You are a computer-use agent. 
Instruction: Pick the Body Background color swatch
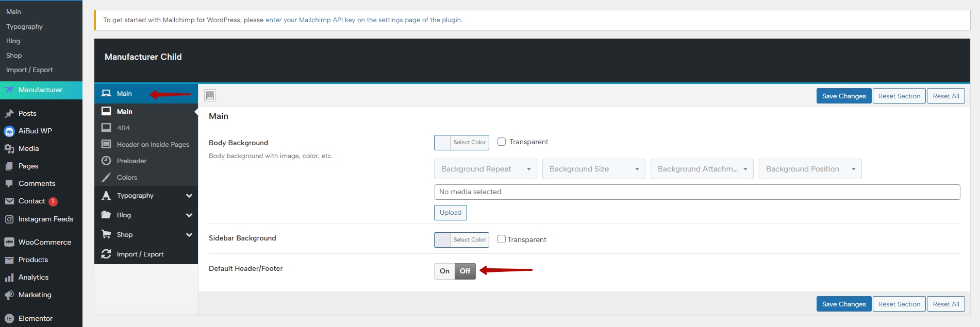(443, 142)
